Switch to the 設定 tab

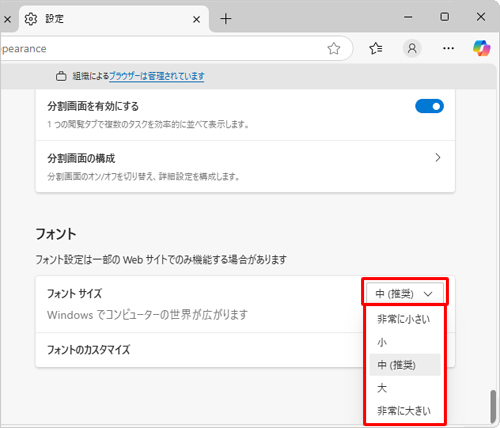coord(114,19)
